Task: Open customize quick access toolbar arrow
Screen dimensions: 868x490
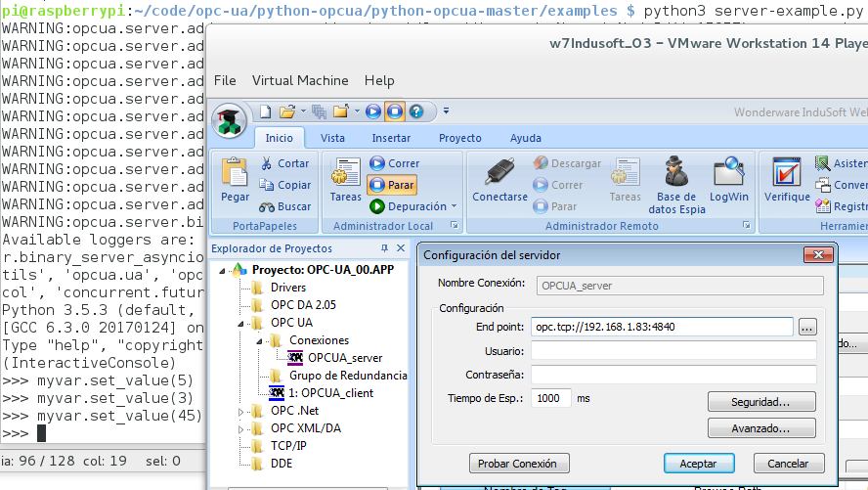Action: [x=446, y=111]
